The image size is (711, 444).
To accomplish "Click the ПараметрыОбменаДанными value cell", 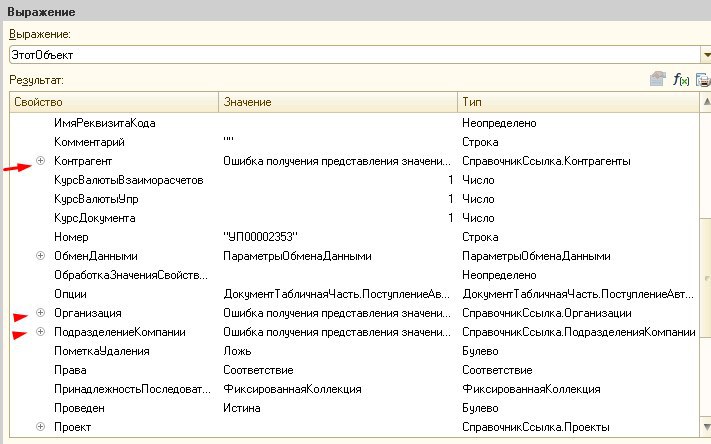I will pos(297,256).
